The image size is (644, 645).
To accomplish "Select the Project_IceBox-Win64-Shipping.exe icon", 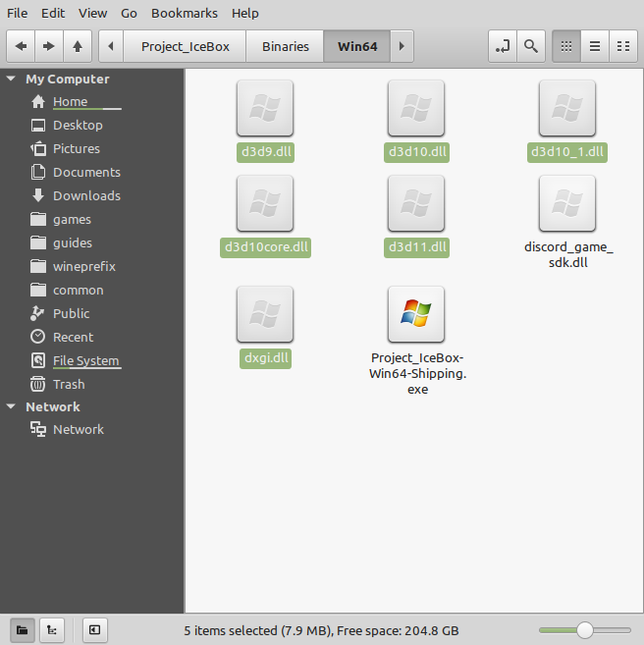I will pos(416,314).
